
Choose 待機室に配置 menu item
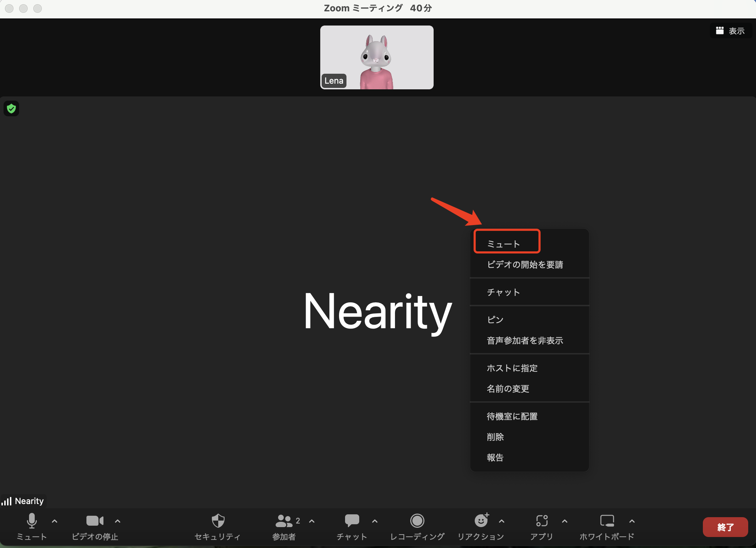pos(529,416)
